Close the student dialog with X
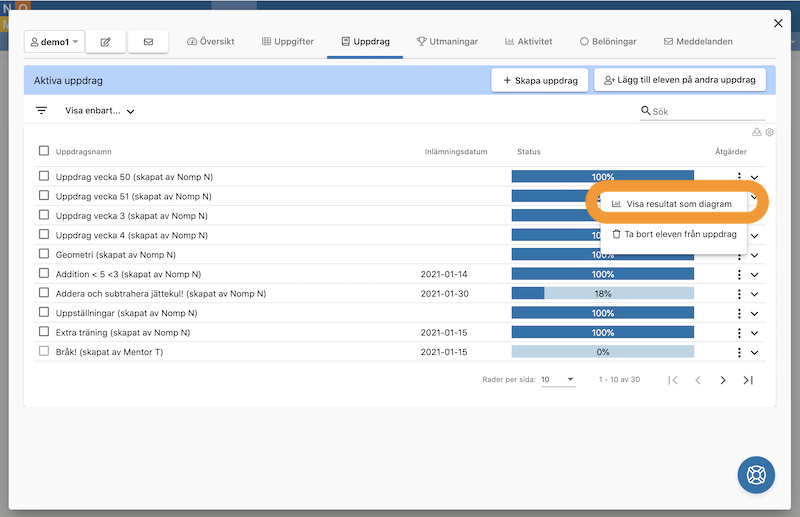This screenshot has height=517, width=800. click(778, 23)
